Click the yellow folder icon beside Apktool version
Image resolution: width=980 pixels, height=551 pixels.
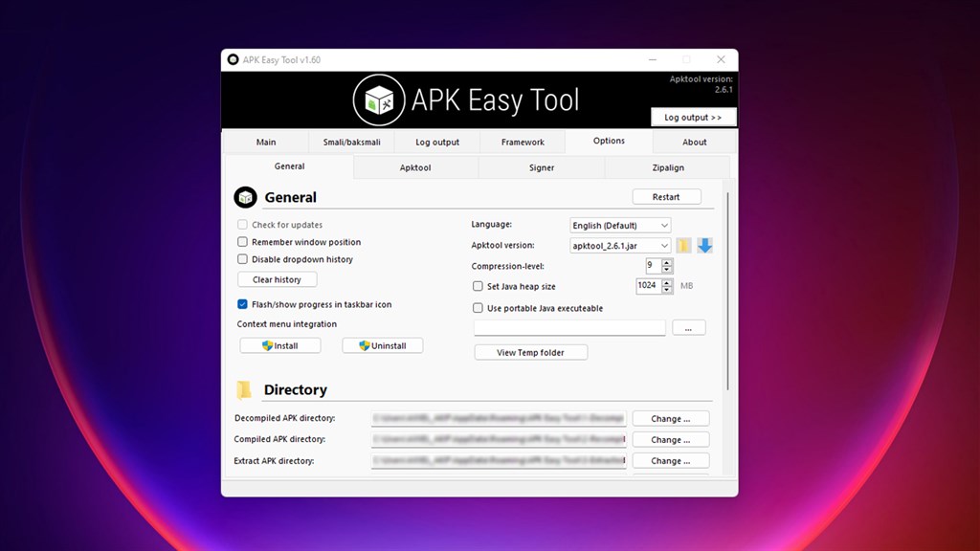pos(683,246)
